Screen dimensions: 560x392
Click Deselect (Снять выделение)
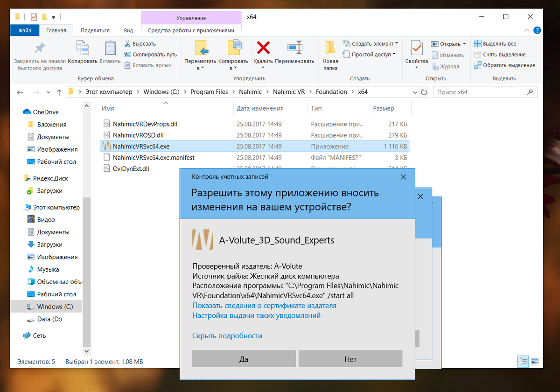pos(500,54)
